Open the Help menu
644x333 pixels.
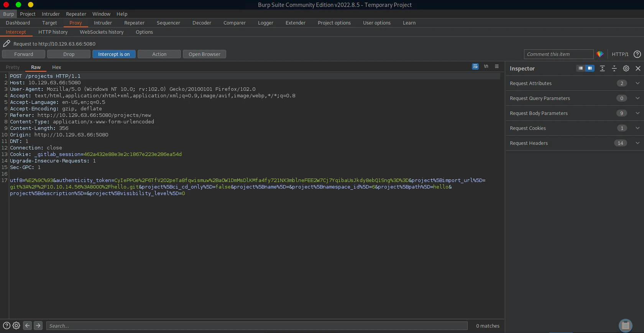coord(122,14)
